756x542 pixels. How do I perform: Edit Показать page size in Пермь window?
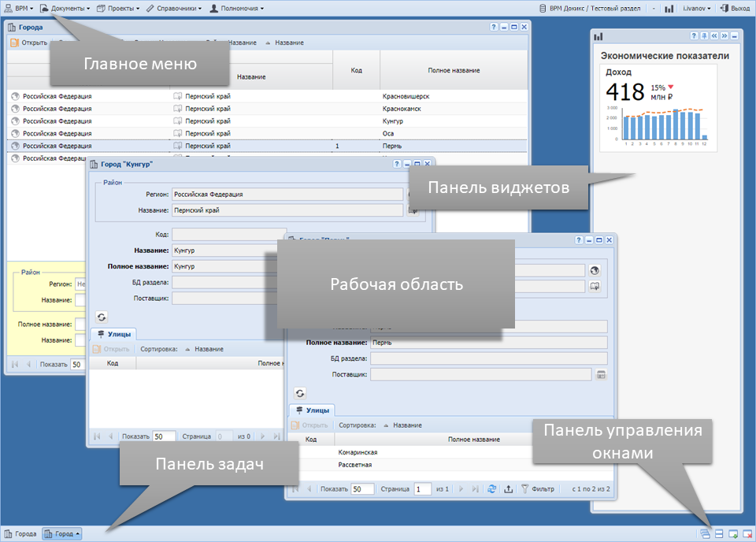click(362, 489)
